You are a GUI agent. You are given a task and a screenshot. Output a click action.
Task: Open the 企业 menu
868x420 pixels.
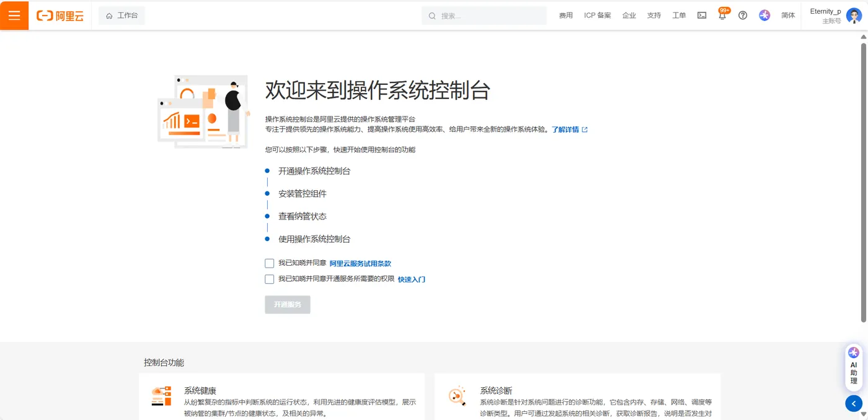(629, 15)
